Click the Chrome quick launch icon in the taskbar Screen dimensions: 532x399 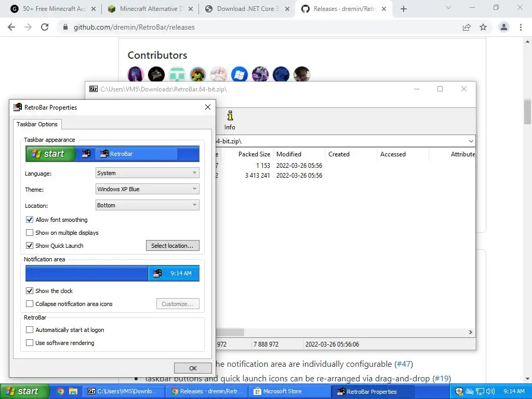60,391
